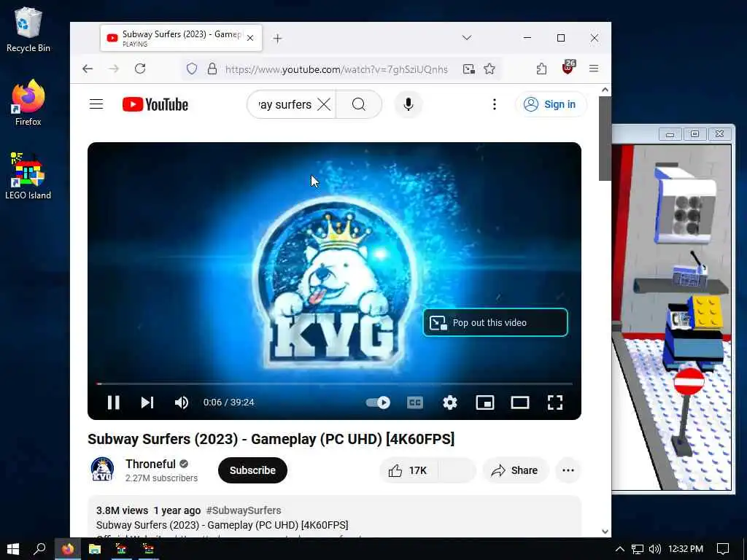Open Firefox extensions puzzle icon
The width and height of the screenshot is (747, 560).
click(x=542, y=69)
